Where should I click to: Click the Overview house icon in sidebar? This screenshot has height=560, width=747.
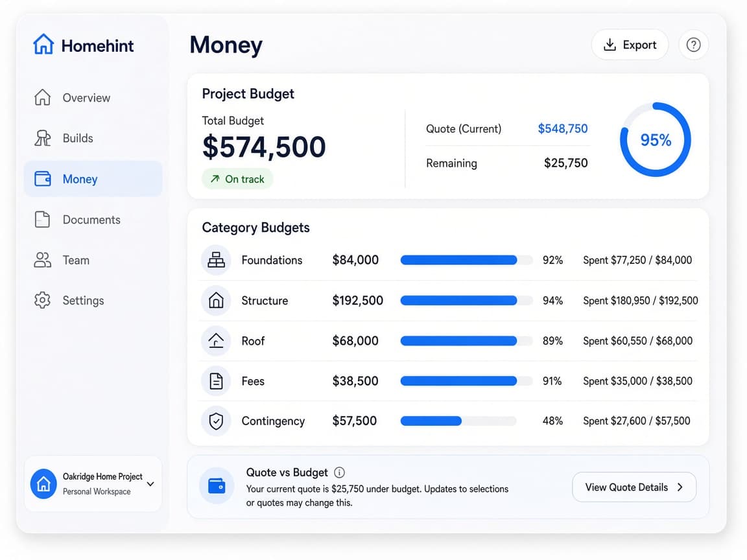(x=42, y=97)
